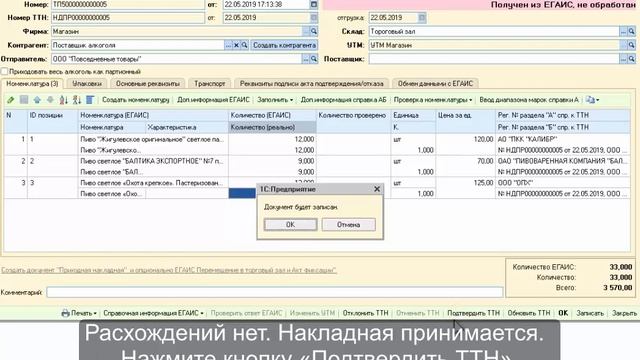Click magnifier icon in the Фирма field
Viewport: 640px width, 360px height.
(313, 31)
